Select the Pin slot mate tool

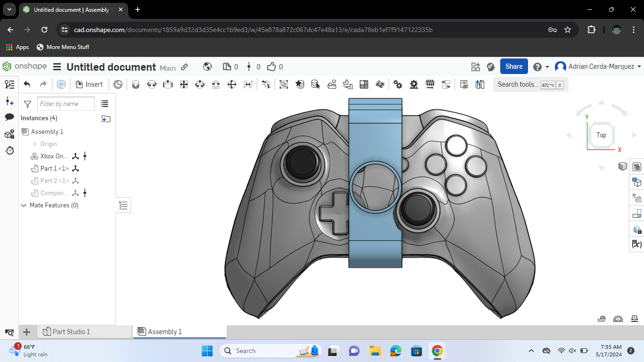(x=216, y=84)
